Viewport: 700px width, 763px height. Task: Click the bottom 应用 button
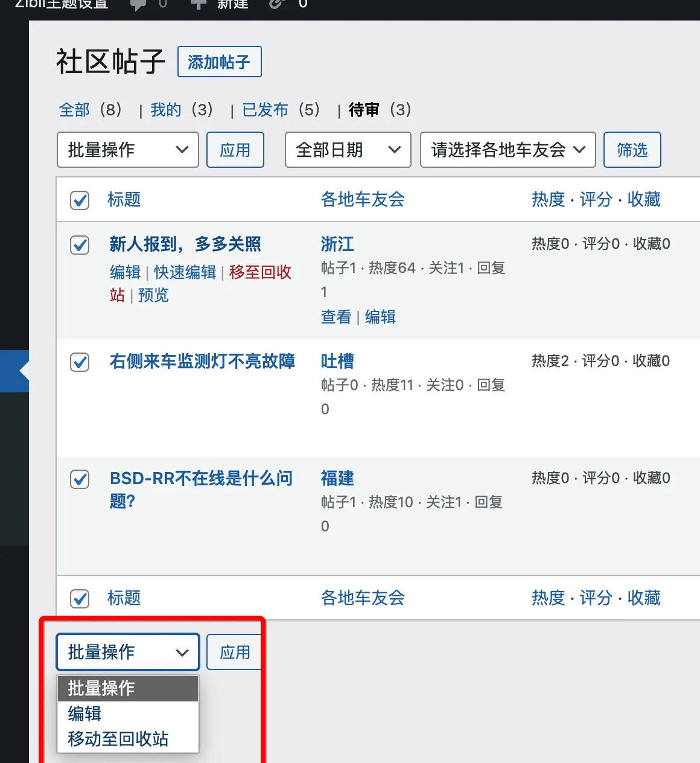tap(235, 652)
